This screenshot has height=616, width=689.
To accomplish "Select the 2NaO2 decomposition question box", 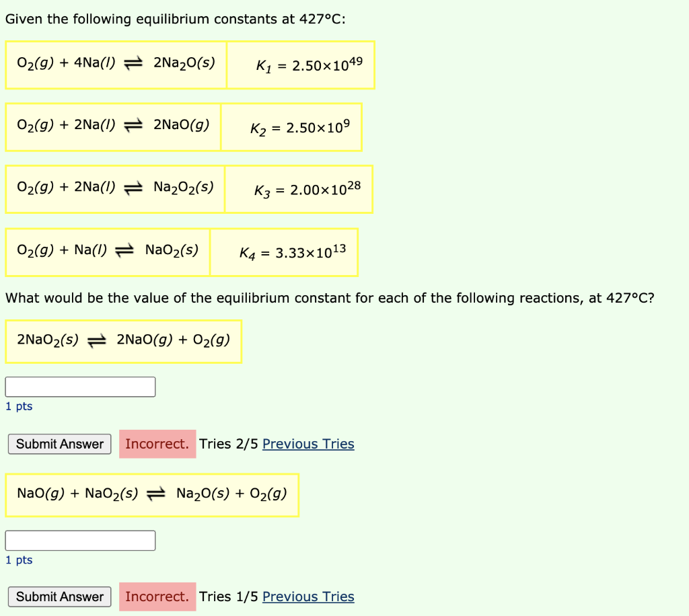I will pyautogui.click(x=124, y=342).
